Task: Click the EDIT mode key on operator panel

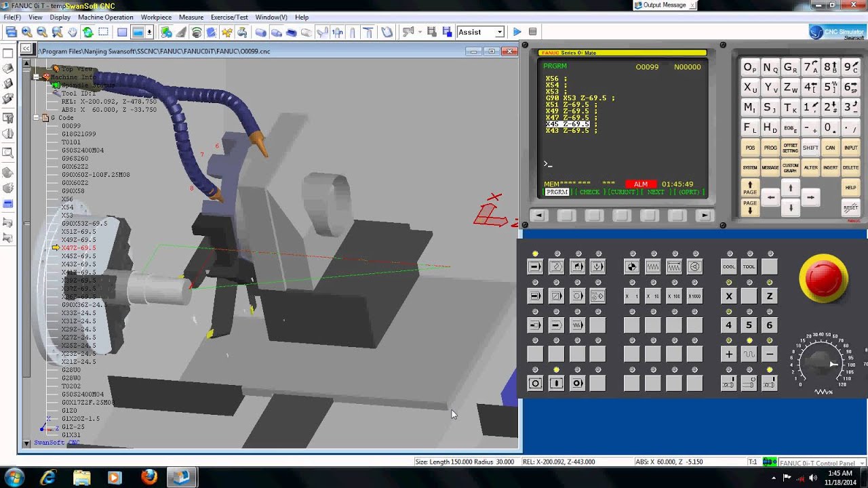Action: point(556,267)
